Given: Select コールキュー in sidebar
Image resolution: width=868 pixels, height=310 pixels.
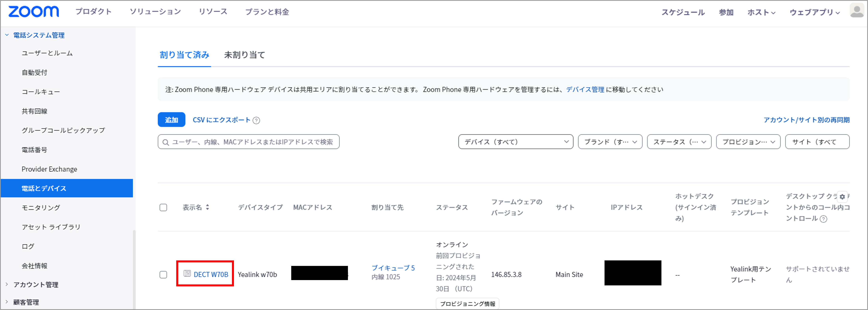Looking at the screenshot, I should (x=41, y=92).
